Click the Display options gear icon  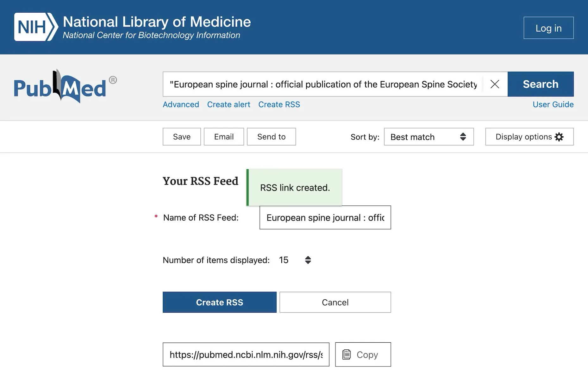559,137
